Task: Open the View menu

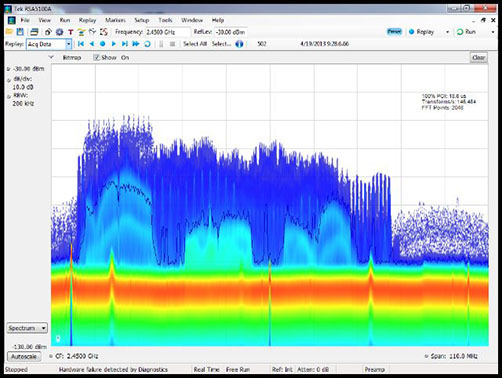Action: (x=44, y=20)
